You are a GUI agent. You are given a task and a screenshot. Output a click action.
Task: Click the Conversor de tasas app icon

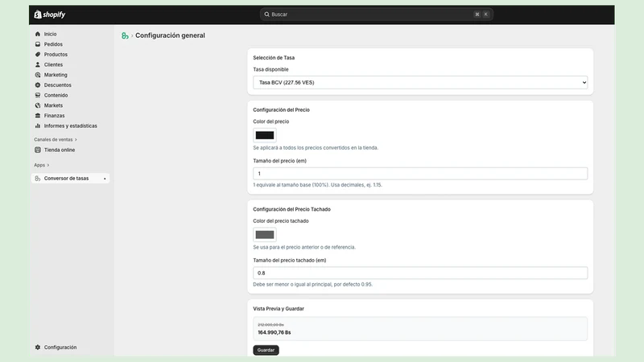point(38,179)
